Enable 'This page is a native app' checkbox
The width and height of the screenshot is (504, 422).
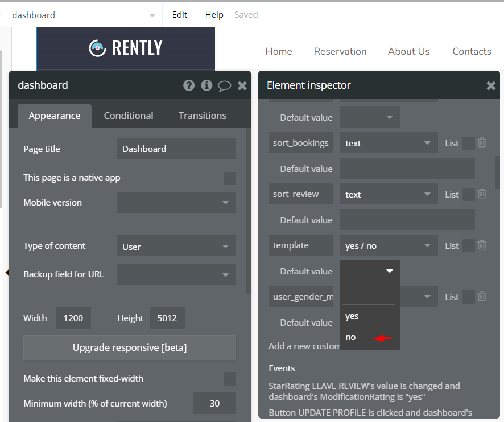[230, 178]
